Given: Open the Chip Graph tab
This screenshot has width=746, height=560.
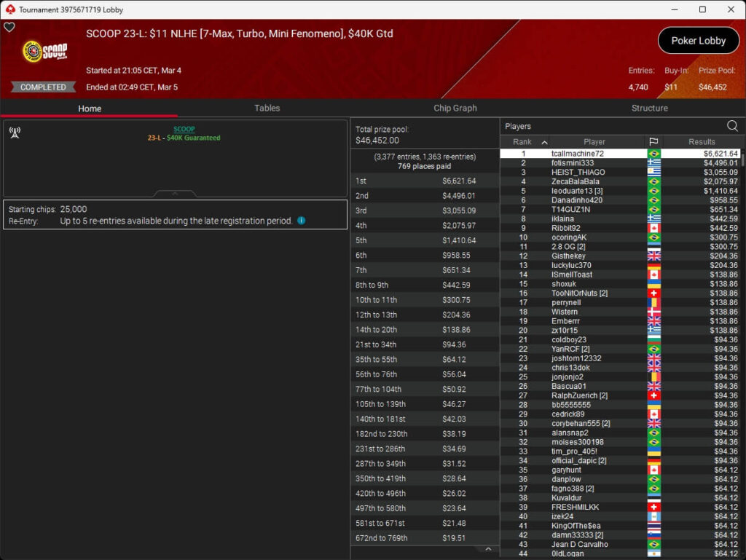Looking at the screenshot, I should (x=455, y=108).
